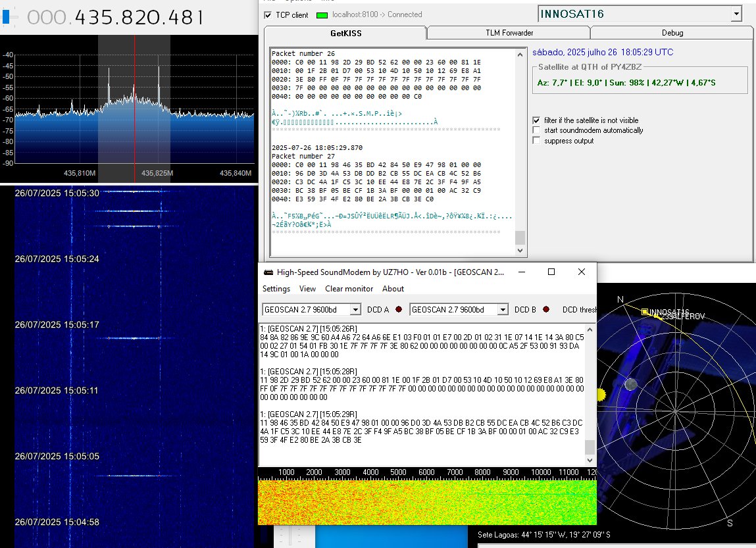Click the Sete Lagoas location text
Screen dimensions: 756x548
544,534
